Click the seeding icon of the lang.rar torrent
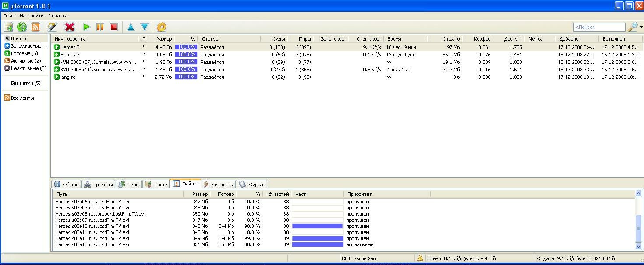 [x=56, y=77]
